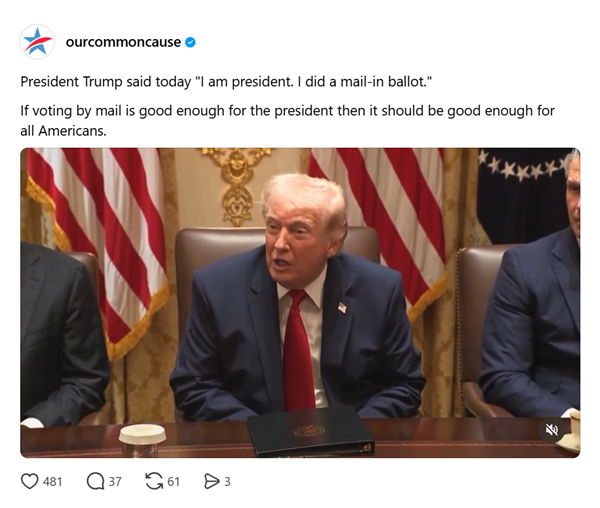This screenshot has height=508, width=600.
Task: Unmute the video with the speaker icon
Action: [551, 430]
